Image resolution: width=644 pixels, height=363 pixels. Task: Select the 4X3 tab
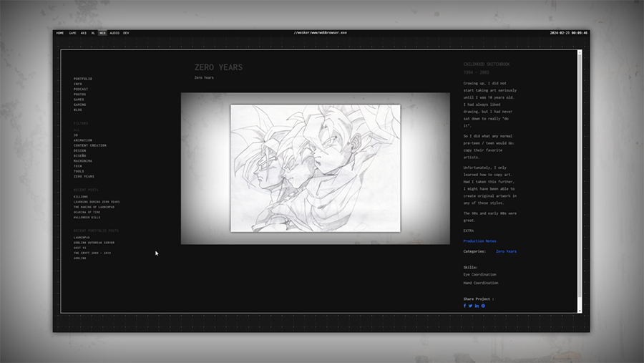(84, 33)
